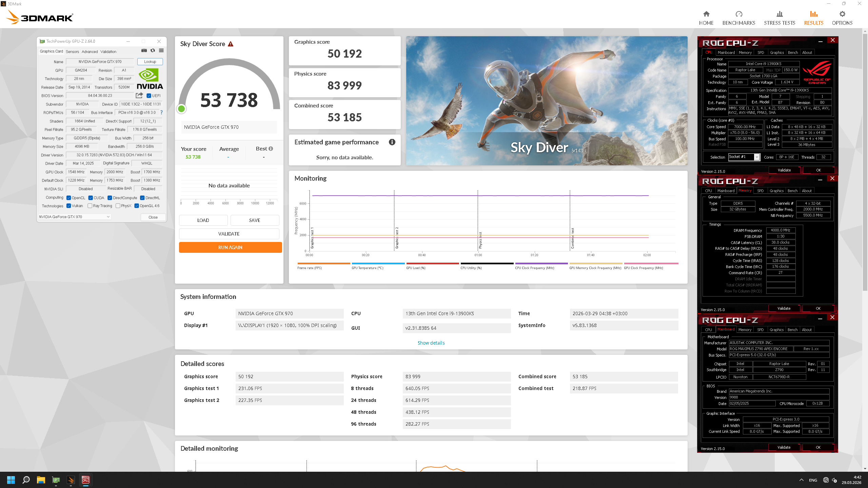Click the RUN AGAIN button
The width and height of the screenshot is (868, 488).
tap(230, 247)
